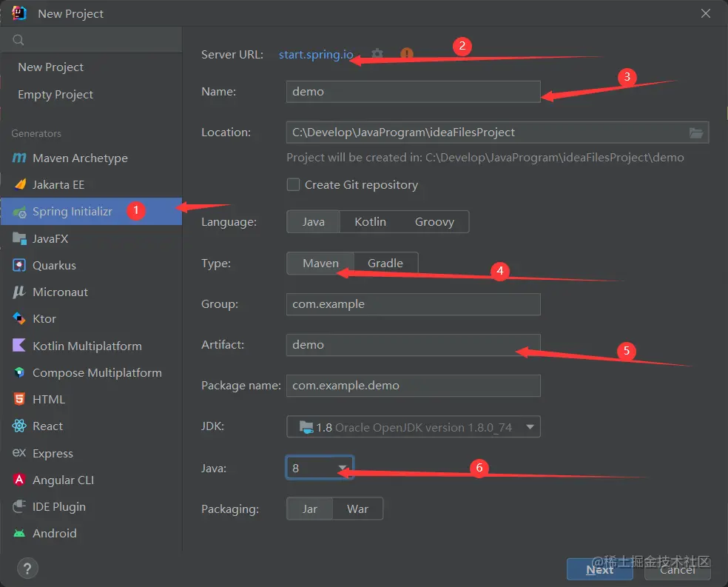Select Maven Archetype generator entry
This screenshot has width=728, height=587.
point(91,158)
